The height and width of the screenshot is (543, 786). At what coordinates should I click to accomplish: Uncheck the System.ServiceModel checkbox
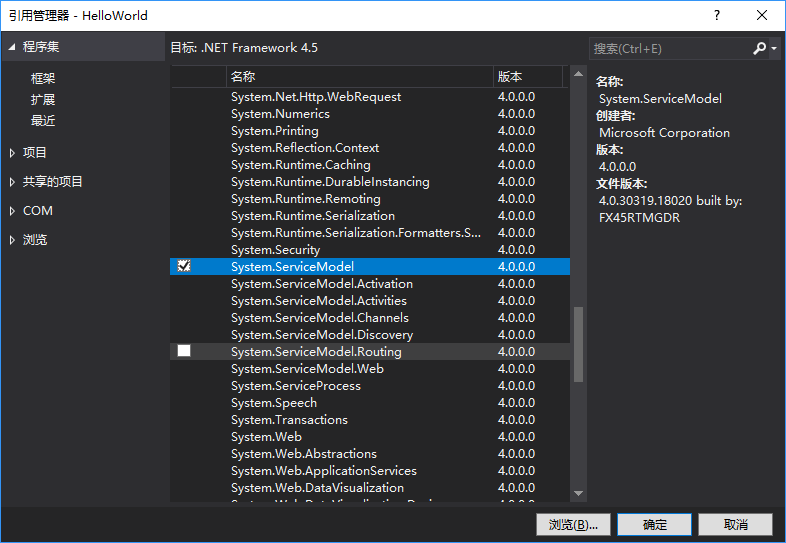(x=184, y=266)
